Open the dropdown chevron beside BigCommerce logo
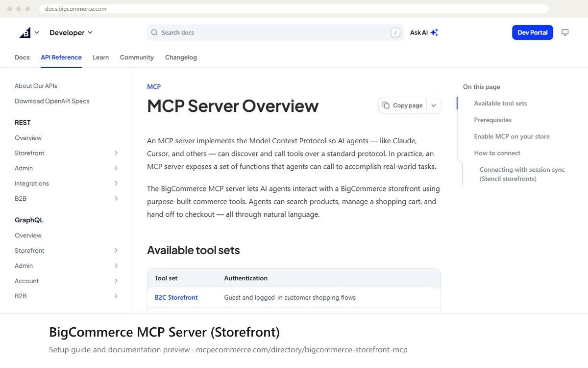Screen dimensions: 588x368 coord(37,32)
